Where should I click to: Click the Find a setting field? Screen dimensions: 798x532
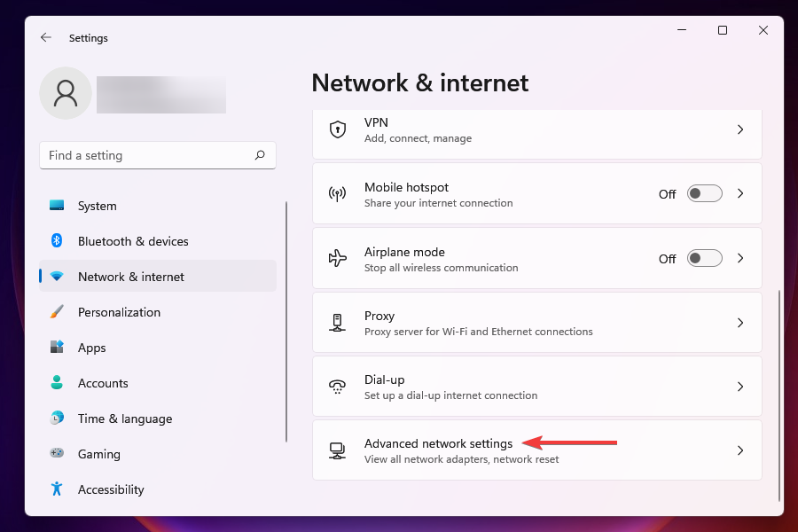click(x=146, y=155)
